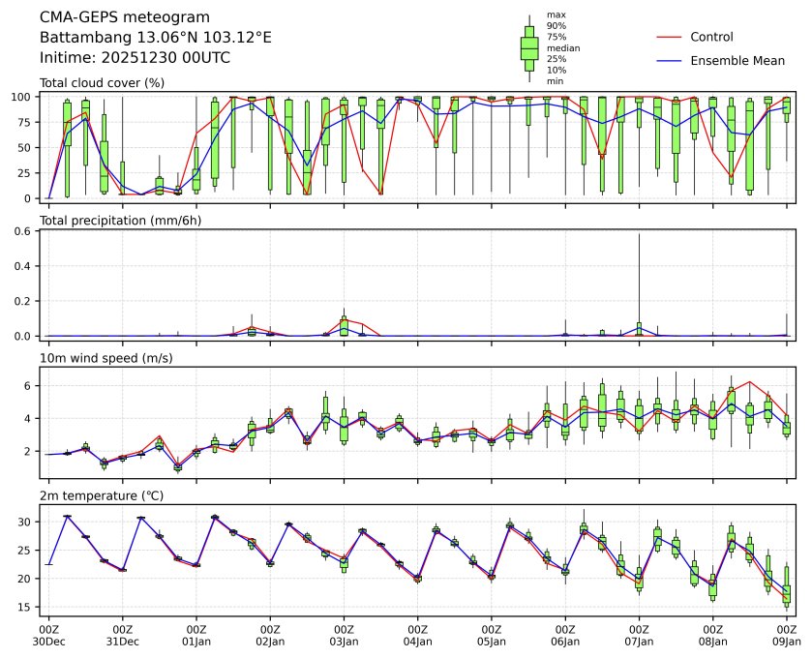Image resolution: width=812 pixels, height=658 pixels.
Task: Click the box-plot legend symbol
Action: pos(529,48)
